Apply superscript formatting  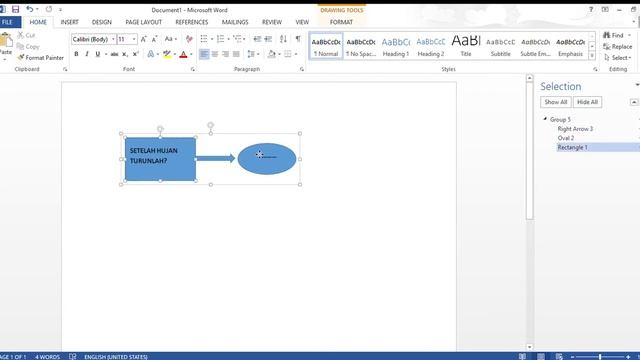point(136,54)
